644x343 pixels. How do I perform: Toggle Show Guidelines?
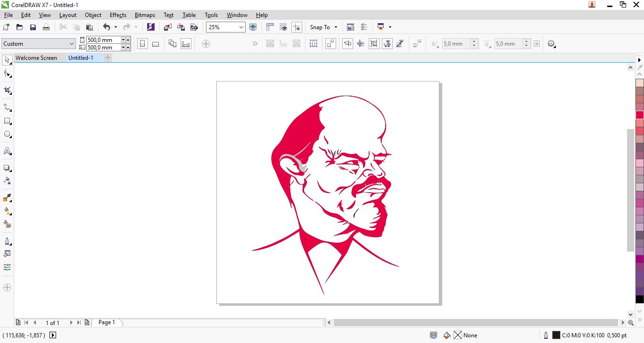point(297,27)
